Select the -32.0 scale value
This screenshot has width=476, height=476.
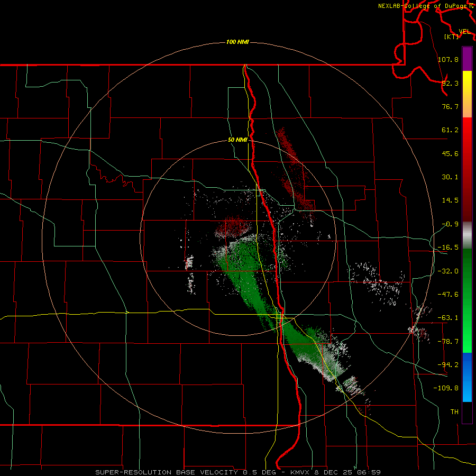(448, 271)
